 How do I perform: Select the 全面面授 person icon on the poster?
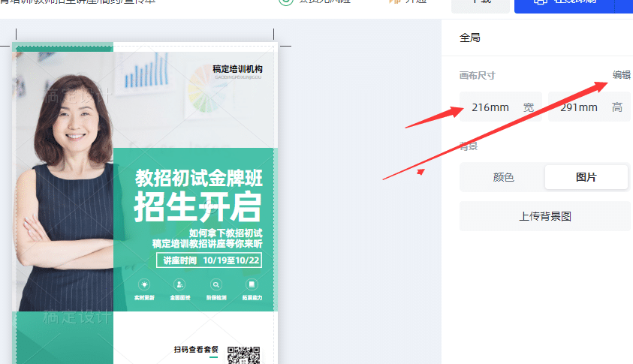(179, 284)
